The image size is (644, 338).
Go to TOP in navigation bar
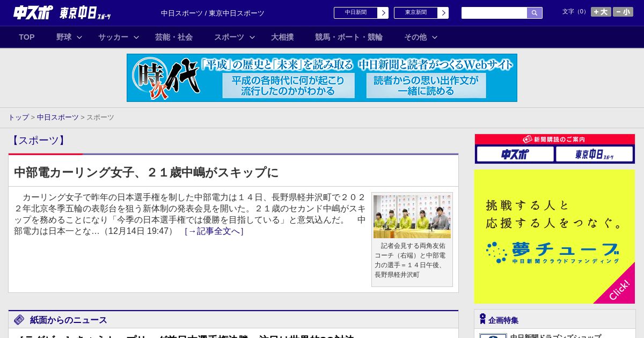27,37
